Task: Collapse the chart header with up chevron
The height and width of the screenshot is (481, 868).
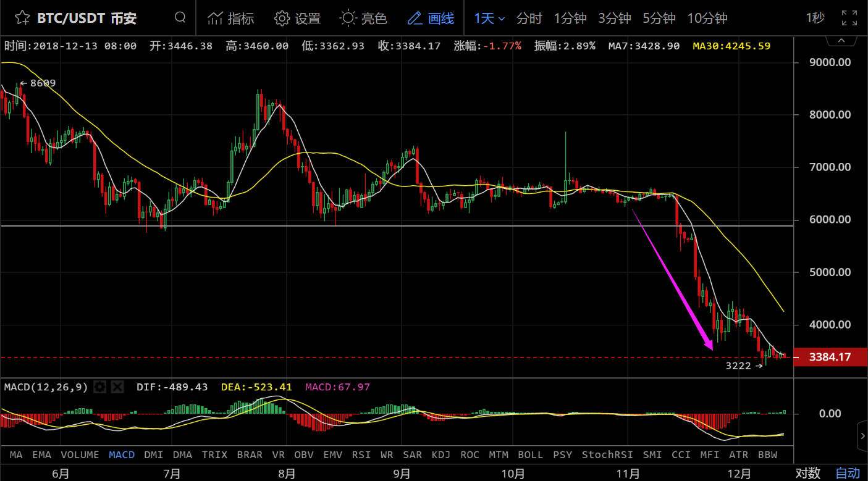Action: 841,40
